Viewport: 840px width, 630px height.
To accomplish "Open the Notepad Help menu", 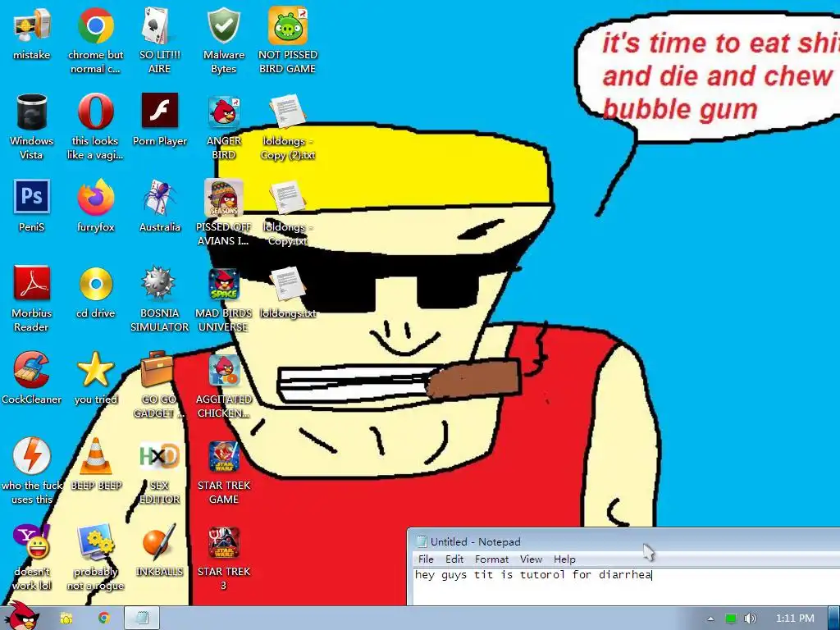I will point(564,559).
